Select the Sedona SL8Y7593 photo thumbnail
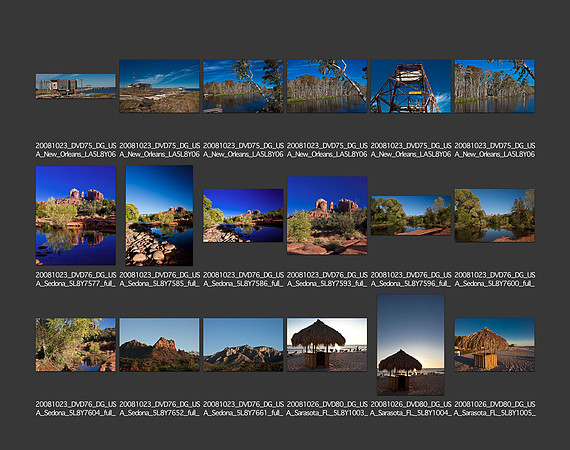 (327, 216)
